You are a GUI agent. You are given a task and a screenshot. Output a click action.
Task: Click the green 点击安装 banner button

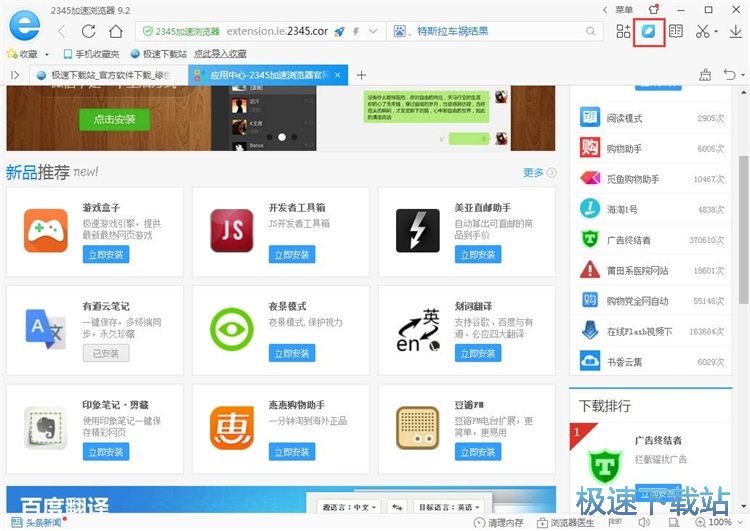click(x=114, y=119)
